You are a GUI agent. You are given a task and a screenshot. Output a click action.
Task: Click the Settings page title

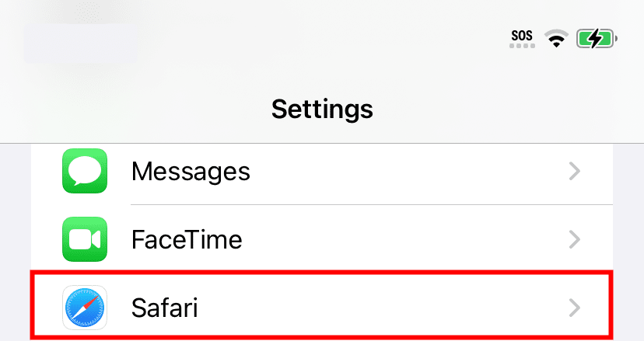322,108
